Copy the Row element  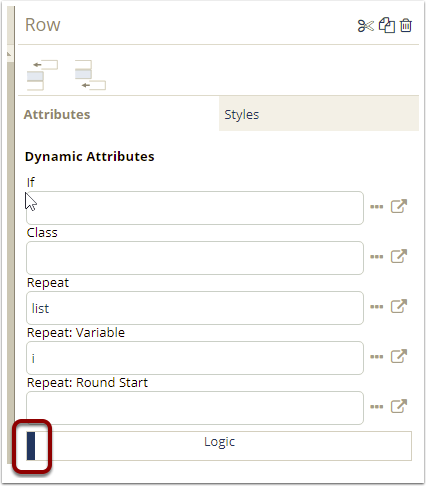(387, 25)
